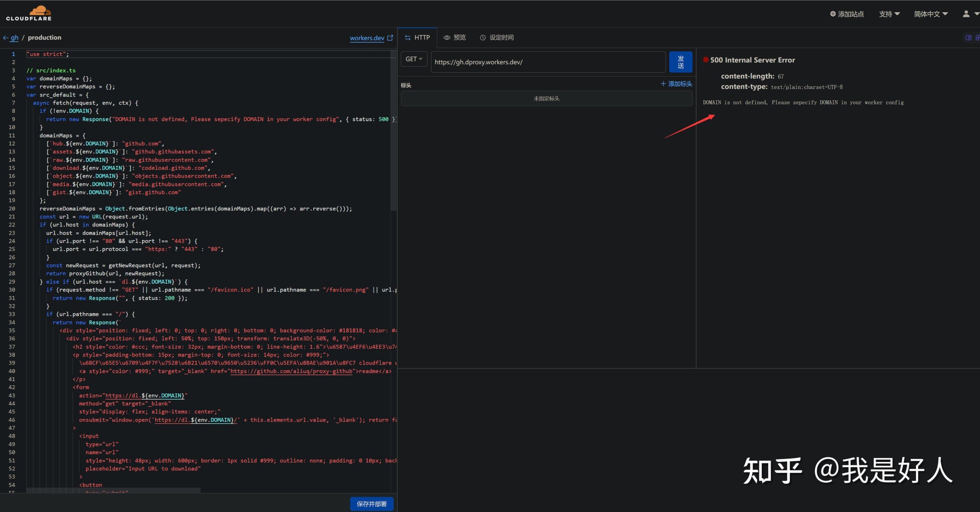980x512 pixels.
Task: Click the 标头 headers section label
Action: pos(406,85)
